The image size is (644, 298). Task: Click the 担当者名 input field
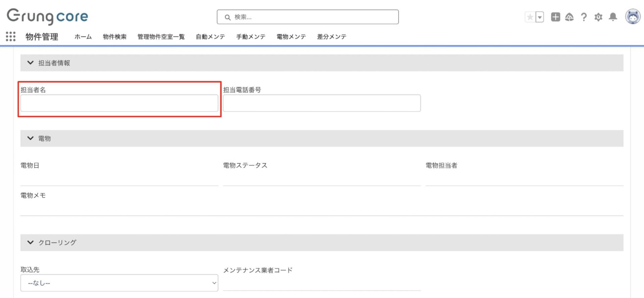tap(119, 103)
